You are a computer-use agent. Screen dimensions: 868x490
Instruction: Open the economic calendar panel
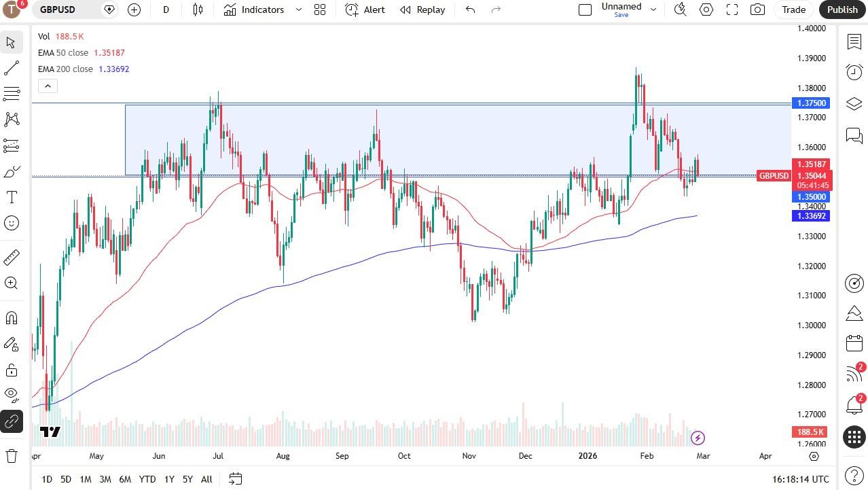[x=854, y=343]
